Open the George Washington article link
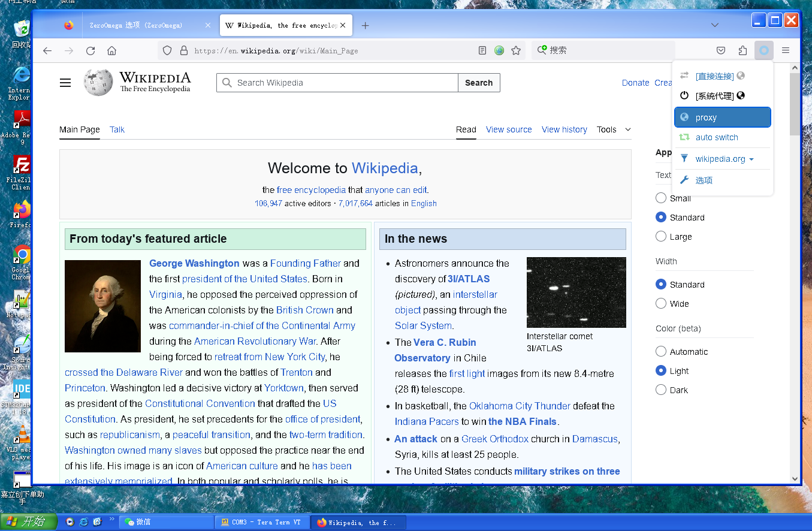Viewport: 812px width, 531px height. 194,263
